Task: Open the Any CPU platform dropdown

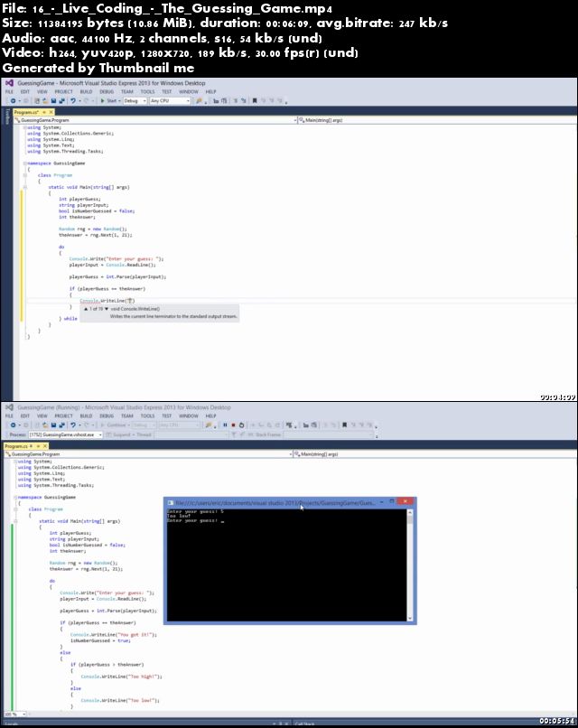Action: coord(170,101)
